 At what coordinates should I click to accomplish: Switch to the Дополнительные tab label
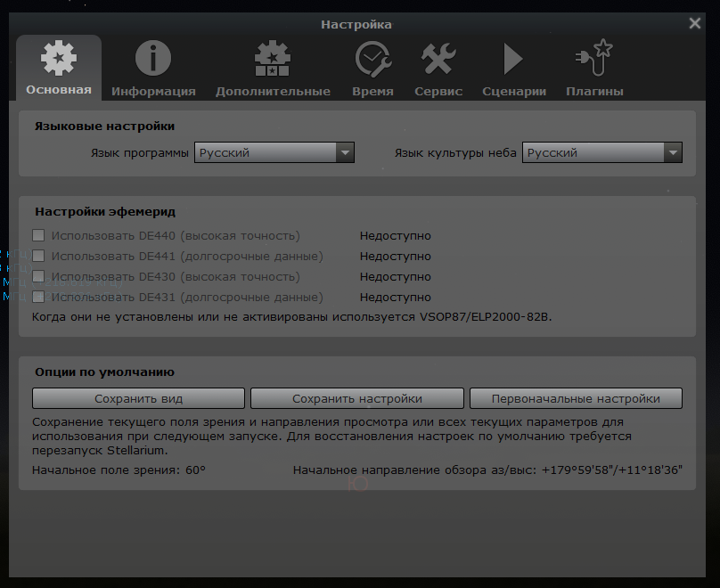point(274,92)
